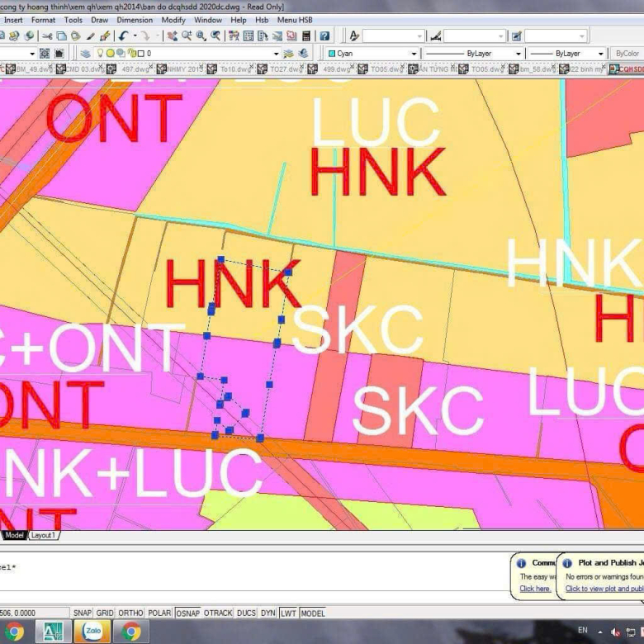This screenshot has width=644, height=644.
Task: Open the Modify menu
Action: [173, 20]
